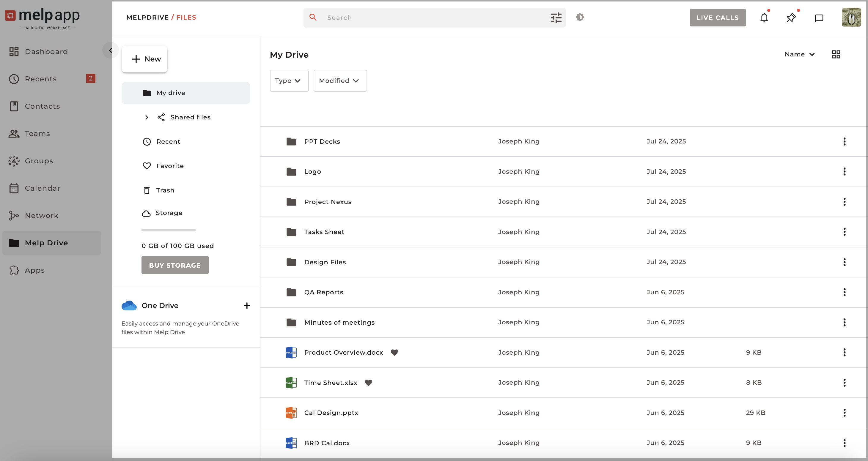
Task: Go to Calendar in the sidebar
Action: (43, 188)
